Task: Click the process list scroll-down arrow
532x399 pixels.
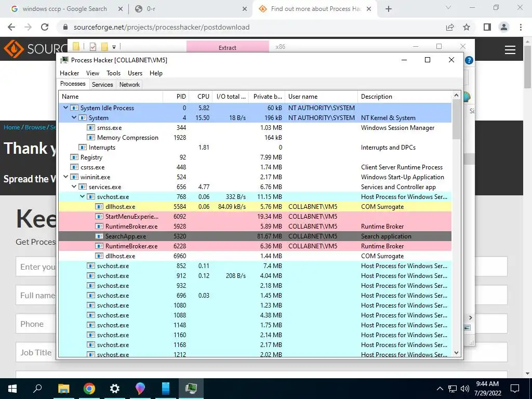Action: [456, 353]
